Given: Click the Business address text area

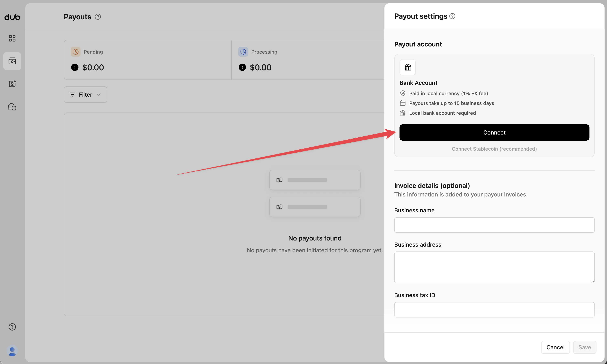Looking at the screenshot, I should [x=494, y=267].
